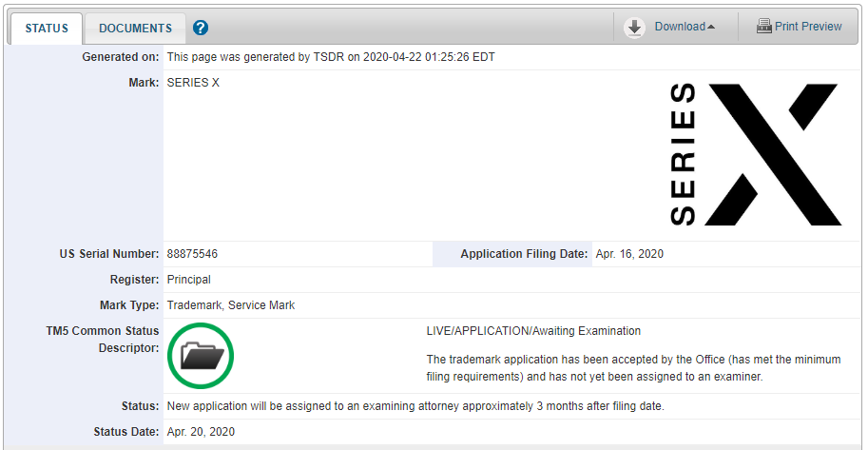This screenshot has width=868, height=450.
Task: Click the US Serial Number label
Action: pyautogui.click(x=108, y=254)
